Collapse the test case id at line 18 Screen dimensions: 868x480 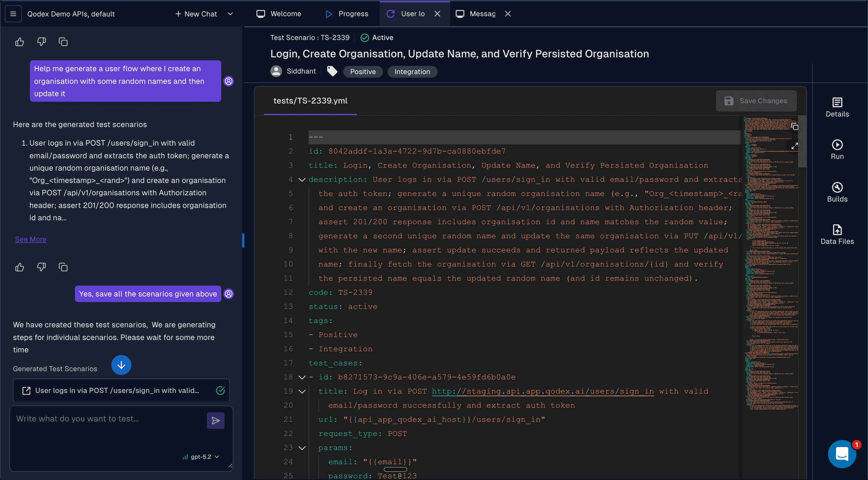pyautogui.click(x=302, y=377)
